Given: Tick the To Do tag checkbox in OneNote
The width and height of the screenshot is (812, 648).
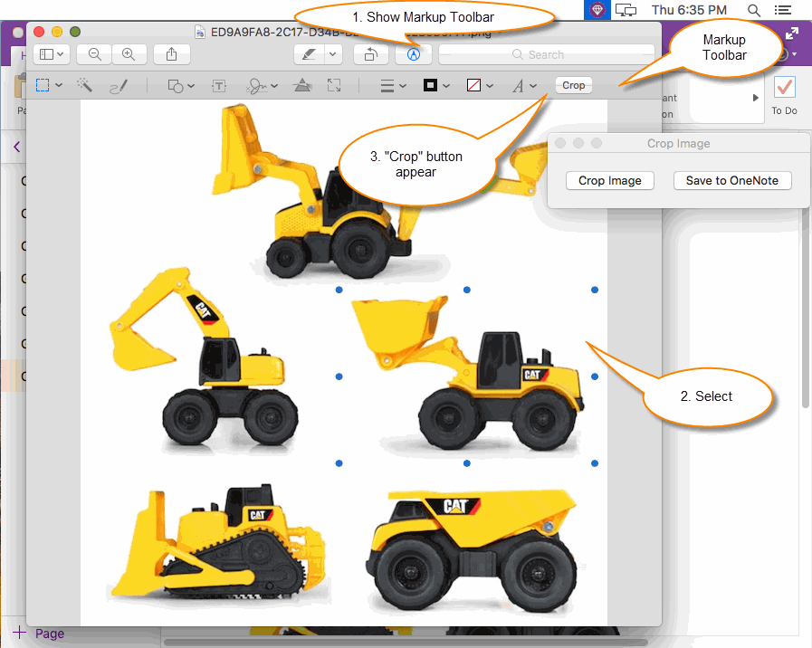Looking at the screenshot, I should click(784, 87).
